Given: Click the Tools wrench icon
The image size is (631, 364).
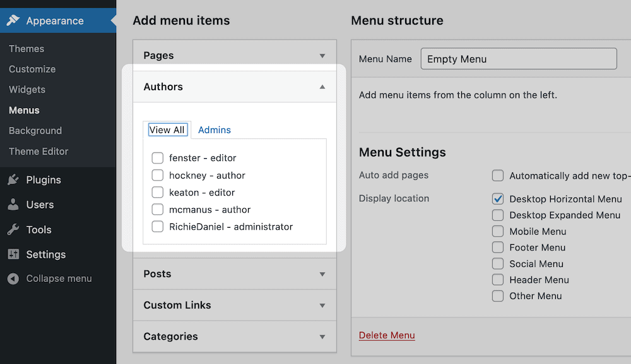Looking at the screenshot, I should coord(11,229).
